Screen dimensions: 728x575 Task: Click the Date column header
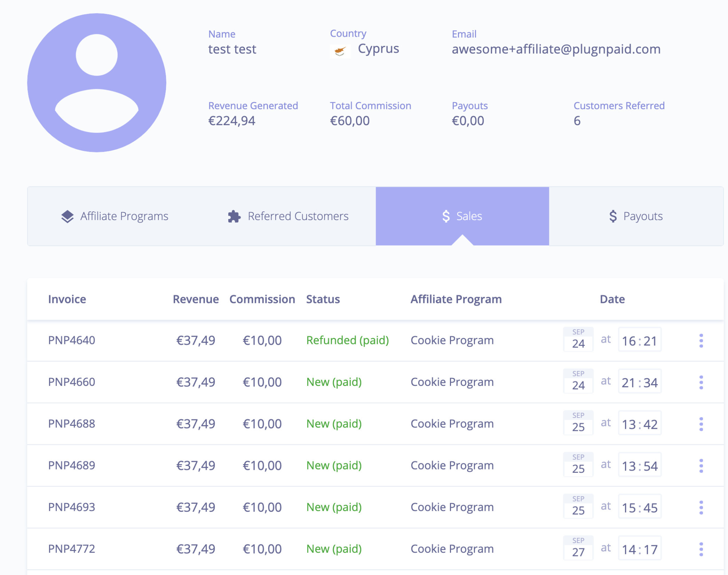tap(612, 299)
